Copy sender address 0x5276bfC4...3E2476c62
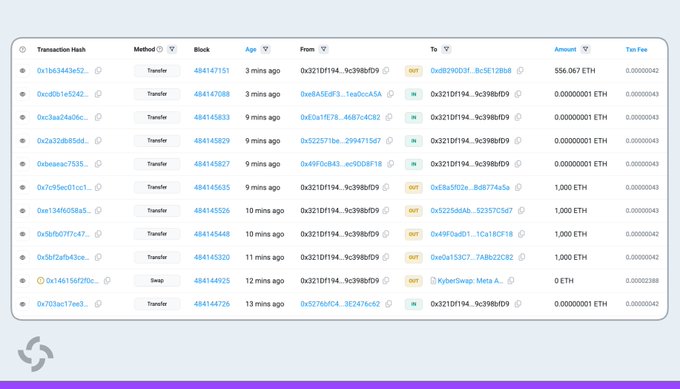Image resolution: width=680 pixels, height=389 pixels. pyautogui.click(x=389, y=304)
